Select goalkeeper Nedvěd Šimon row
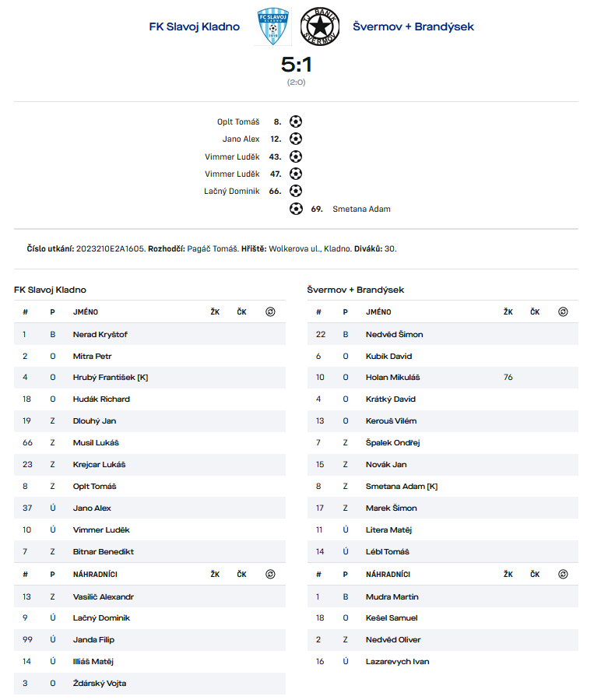The height and width of the screenshot is (700, 594). coord(443,334)
